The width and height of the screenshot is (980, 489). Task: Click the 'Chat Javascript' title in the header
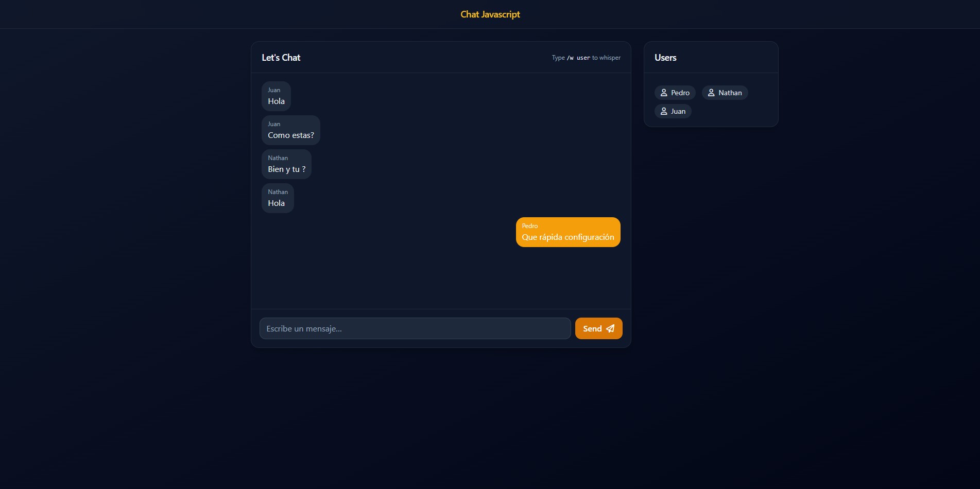coord(490,14)
